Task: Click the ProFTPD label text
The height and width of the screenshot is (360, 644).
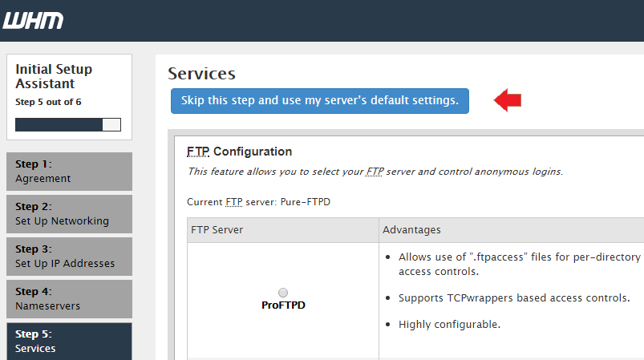Action: click(x=283, y=305)
